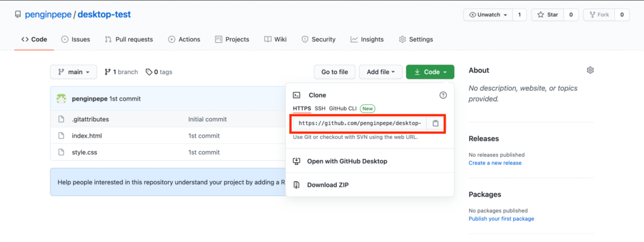Open the repository Settings tab

416,40
